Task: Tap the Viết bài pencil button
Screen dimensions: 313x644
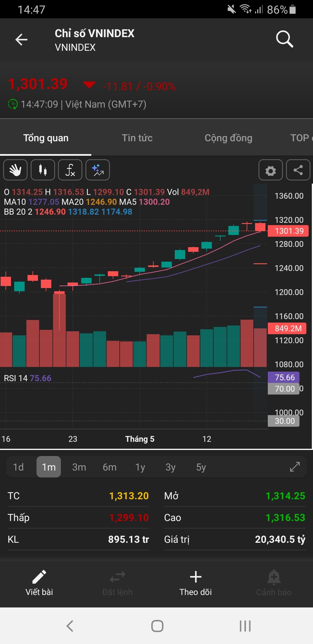Action: tap(39, 583)
